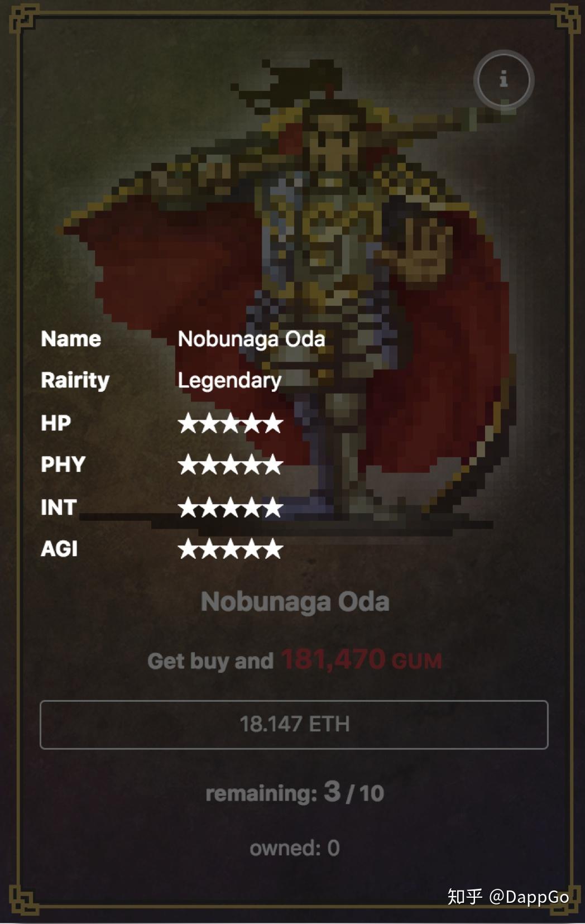
Task: Click the gray Nobunaga Oda card title
Action: point(295,602)
